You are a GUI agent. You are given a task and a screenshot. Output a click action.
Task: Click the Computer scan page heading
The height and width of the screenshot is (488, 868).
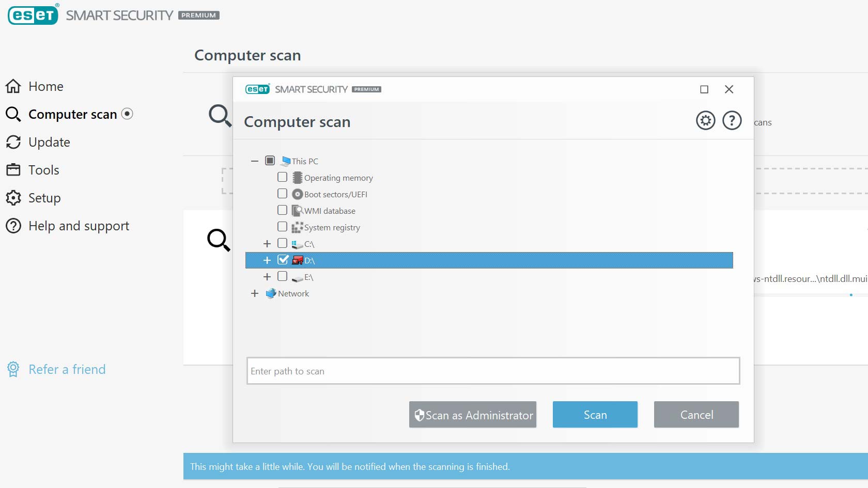tap(247, 55)
